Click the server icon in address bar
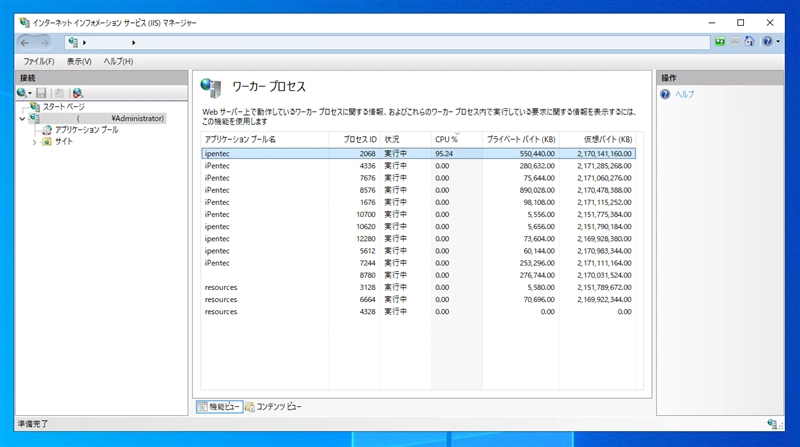Viewport: 800px width, 447px height. [x=73, y=42]
